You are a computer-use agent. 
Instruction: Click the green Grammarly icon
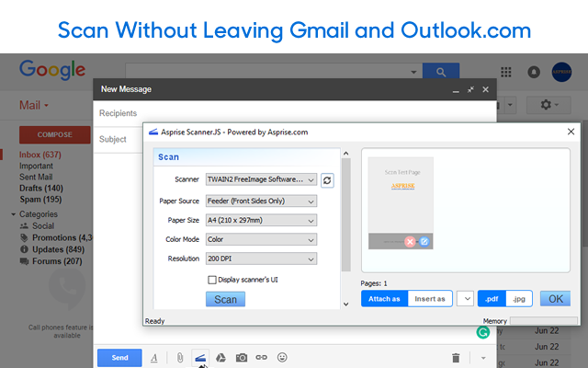(483, 332)
